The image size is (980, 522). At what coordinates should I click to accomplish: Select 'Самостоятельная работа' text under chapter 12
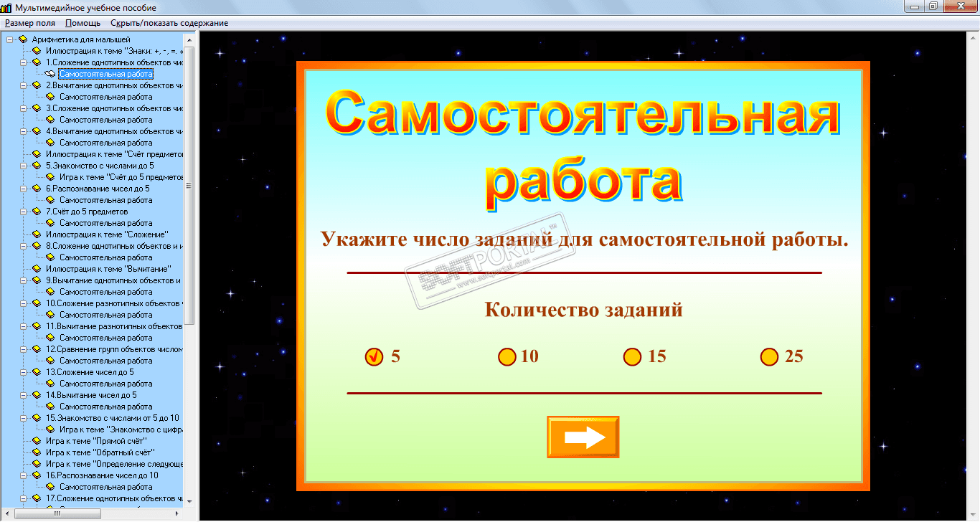pos(106,361)
